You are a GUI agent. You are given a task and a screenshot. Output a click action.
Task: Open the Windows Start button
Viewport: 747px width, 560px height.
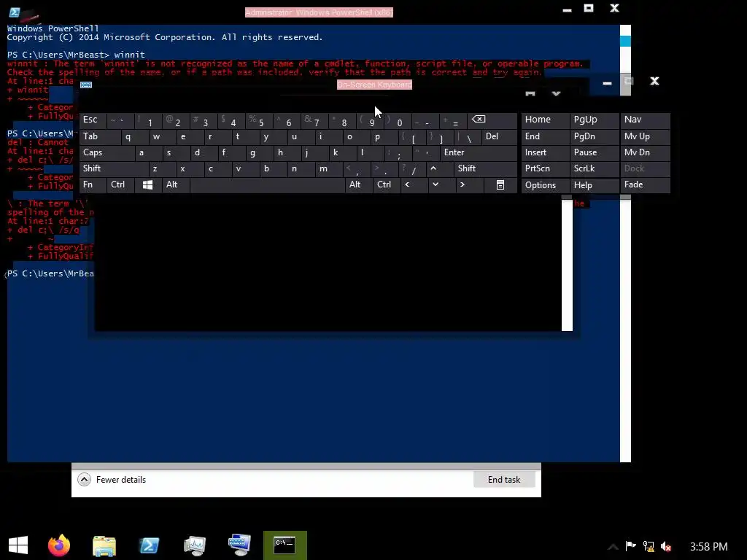(x=18, y=545)
